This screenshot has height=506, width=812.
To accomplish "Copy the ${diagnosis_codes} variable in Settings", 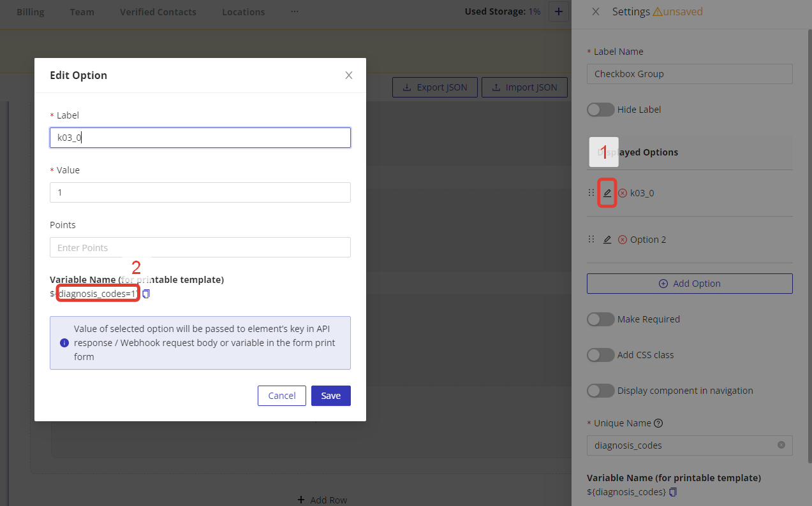I will point(673,492).
